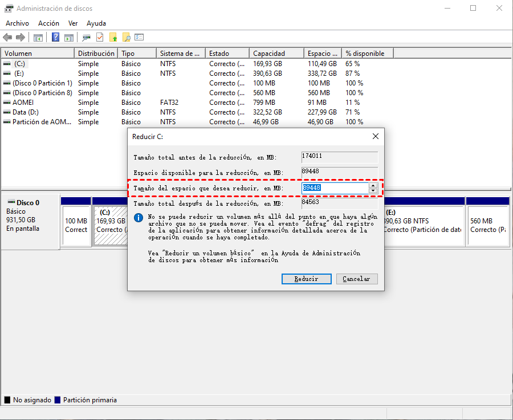The height and width of the screenshot is (420, 513).
Task: Click the disk connection toolbar icon
Action: [86, 38]
